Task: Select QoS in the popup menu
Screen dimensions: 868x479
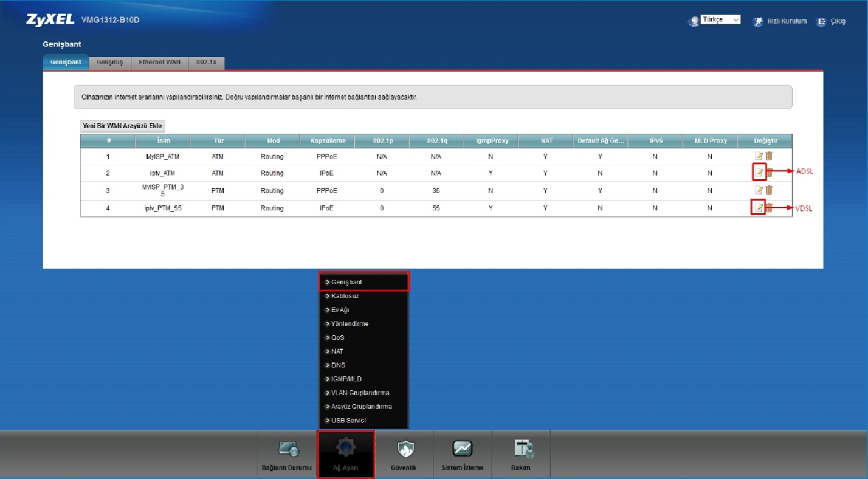Action: 363,337
